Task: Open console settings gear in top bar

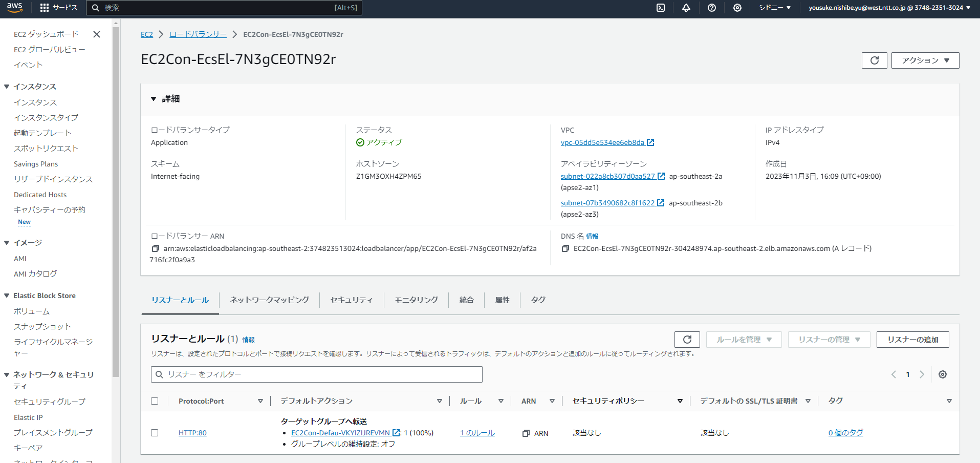Action: tap(737, 8)
